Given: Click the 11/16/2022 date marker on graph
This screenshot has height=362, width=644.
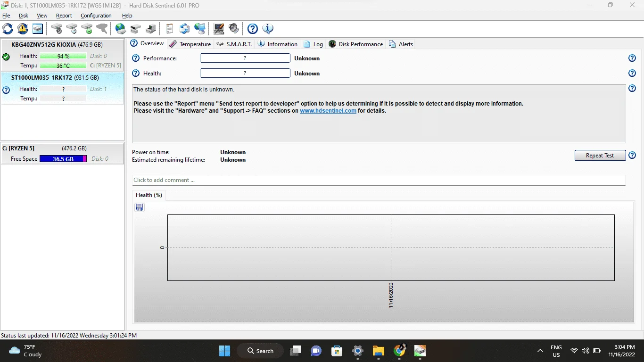Looking at the screenshot, I should (391, 296).
